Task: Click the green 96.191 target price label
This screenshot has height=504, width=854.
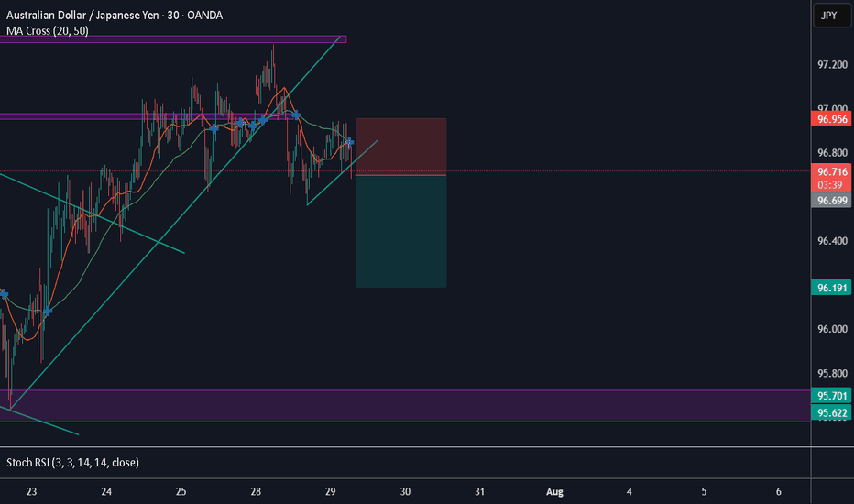Action: point(832,288)
